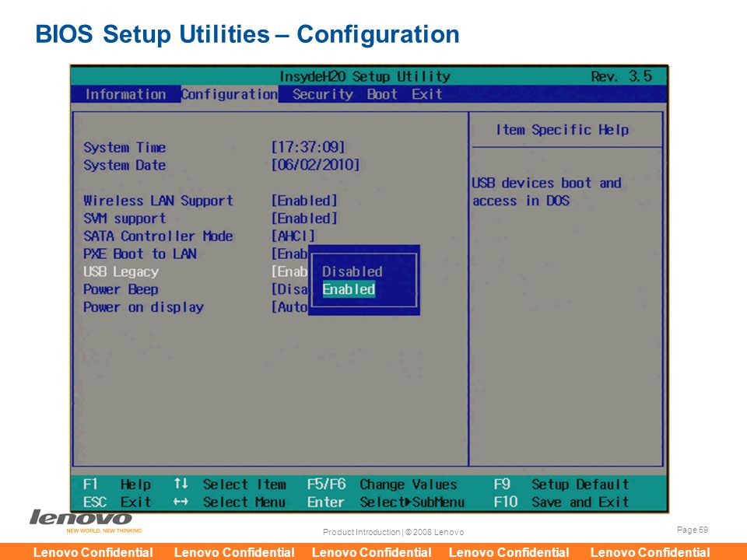Click the ESC Exit key hint
The width and height of the screenshot is (747, 560).
[117, 502]
